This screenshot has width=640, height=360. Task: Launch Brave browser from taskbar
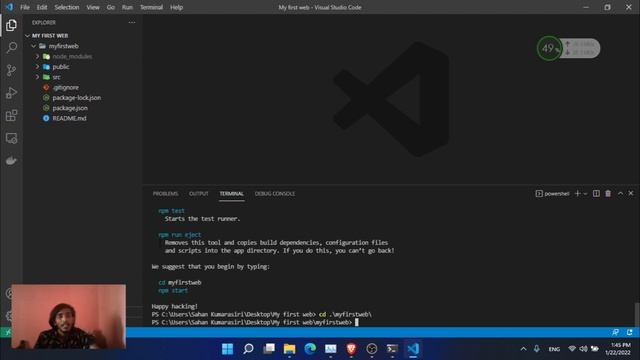click(351, 349)
